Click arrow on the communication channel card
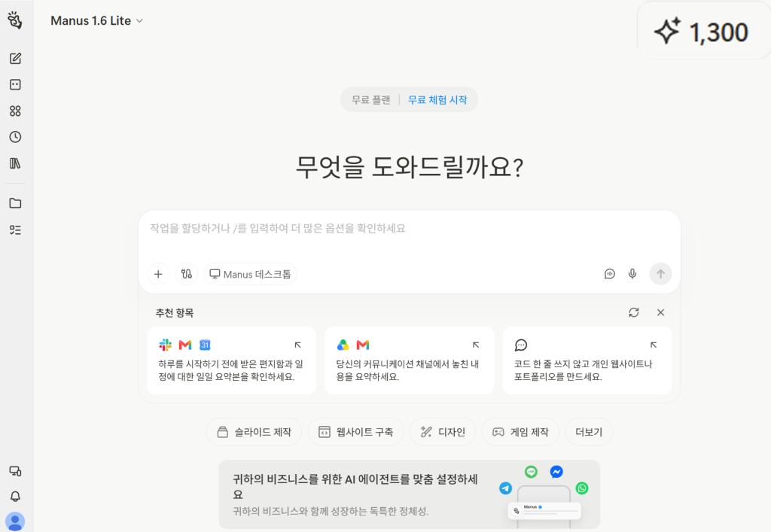 point(476,345)
